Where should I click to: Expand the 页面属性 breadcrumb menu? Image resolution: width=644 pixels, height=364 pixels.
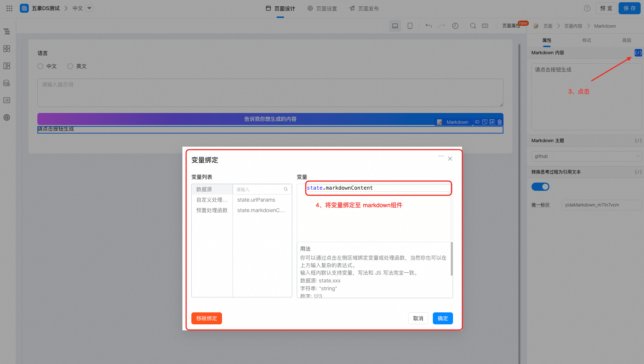[x=512, y=25]
